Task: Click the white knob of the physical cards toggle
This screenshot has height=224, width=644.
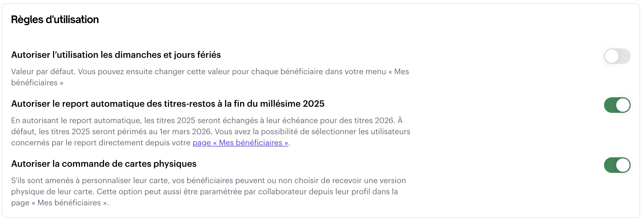Action: 623,165
